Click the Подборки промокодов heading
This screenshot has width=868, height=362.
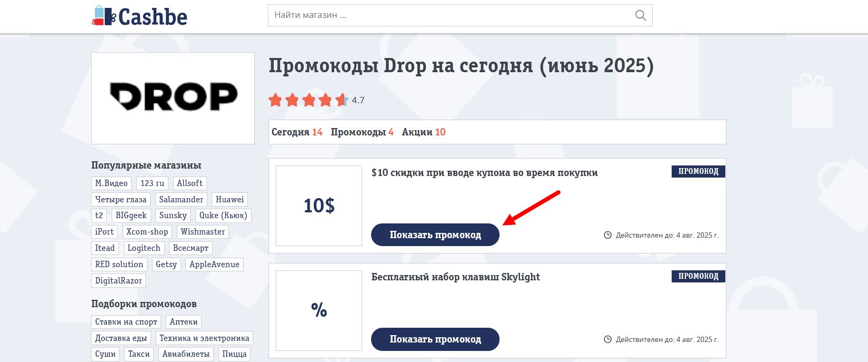144,304
